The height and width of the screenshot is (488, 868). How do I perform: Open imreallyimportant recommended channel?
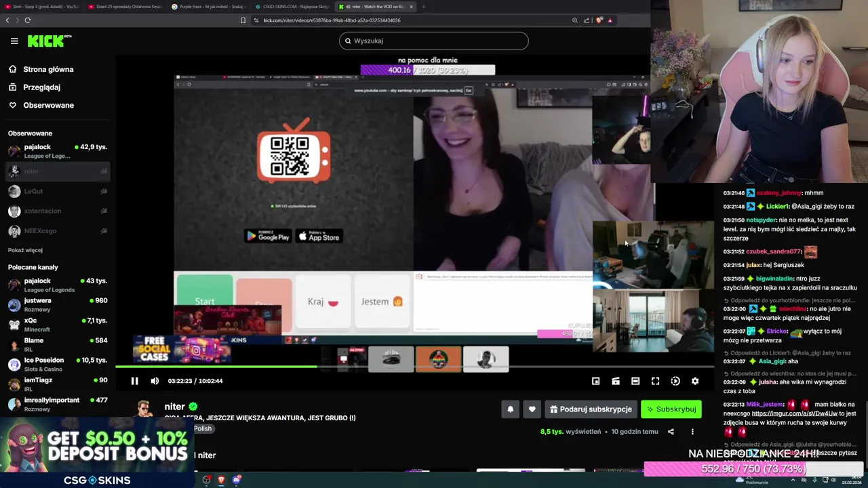[58, 405]
